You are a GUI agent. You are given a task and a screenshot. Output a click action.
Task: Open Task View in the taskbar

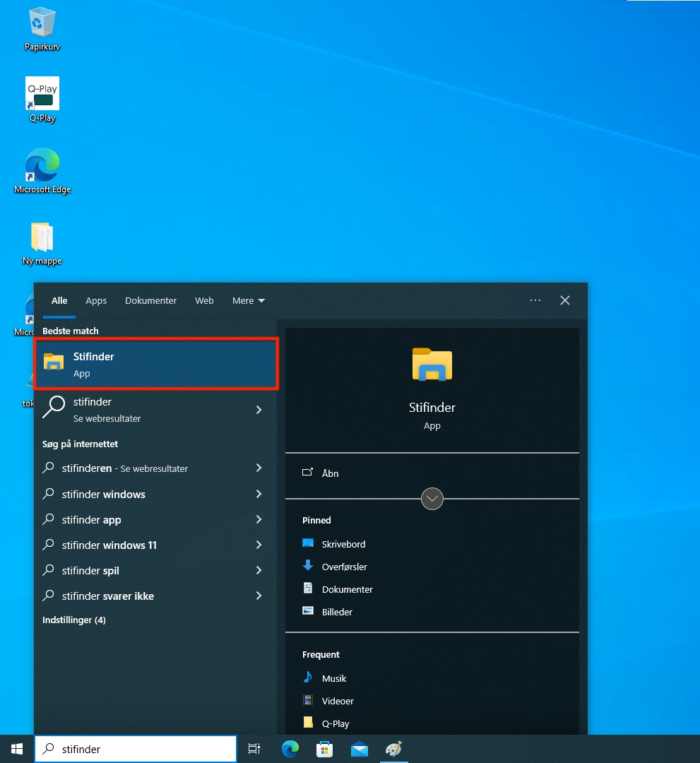coord(254,749)
